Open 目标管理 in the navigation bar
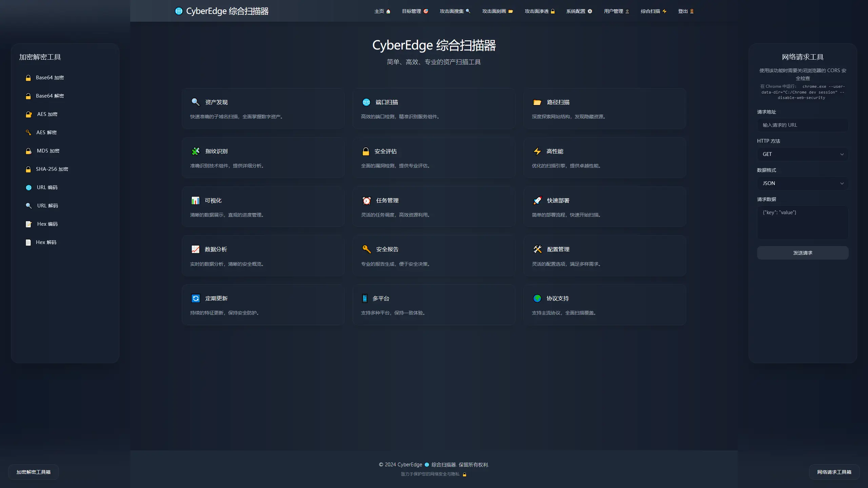Screen dimensions: 868x488 pyautogui.click(x=415, y=11)
